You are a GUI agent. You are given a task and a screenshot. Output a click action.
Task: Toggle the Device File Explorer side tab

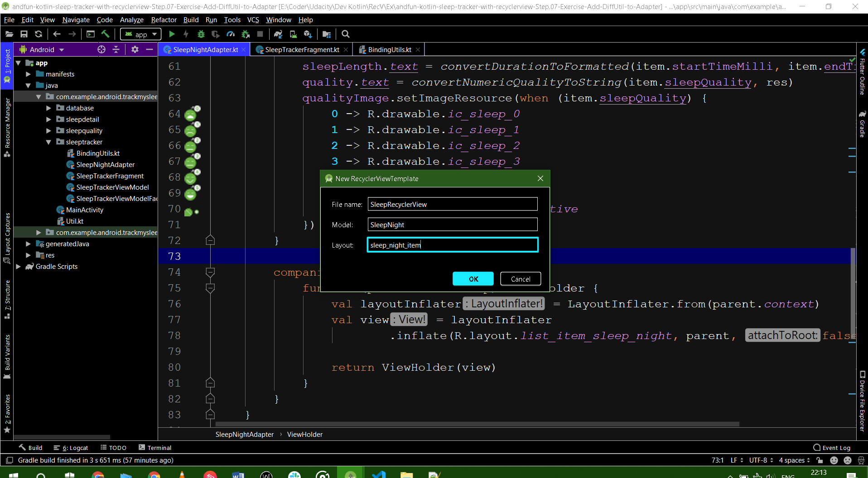[862, 401]
